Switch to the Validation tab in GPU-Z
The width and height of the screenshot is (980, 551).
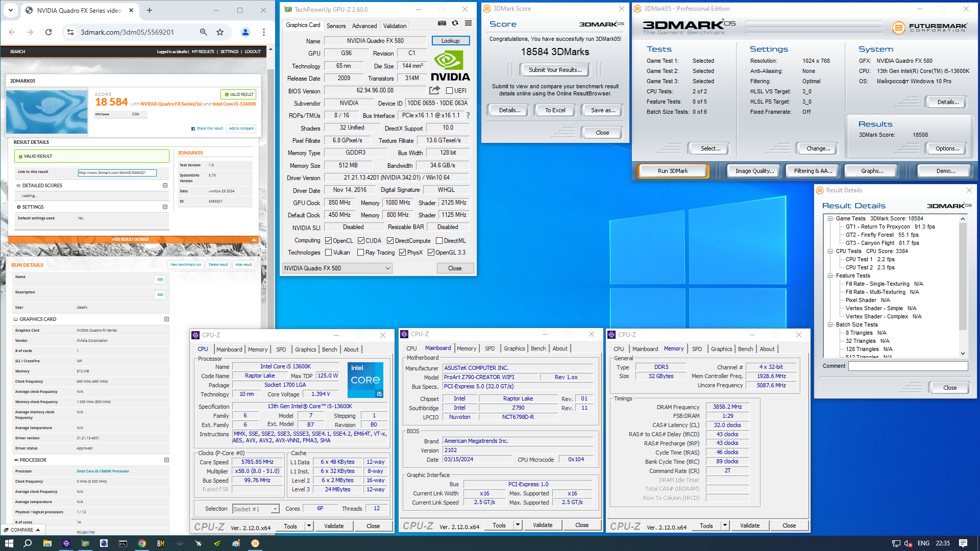point(395,26)
